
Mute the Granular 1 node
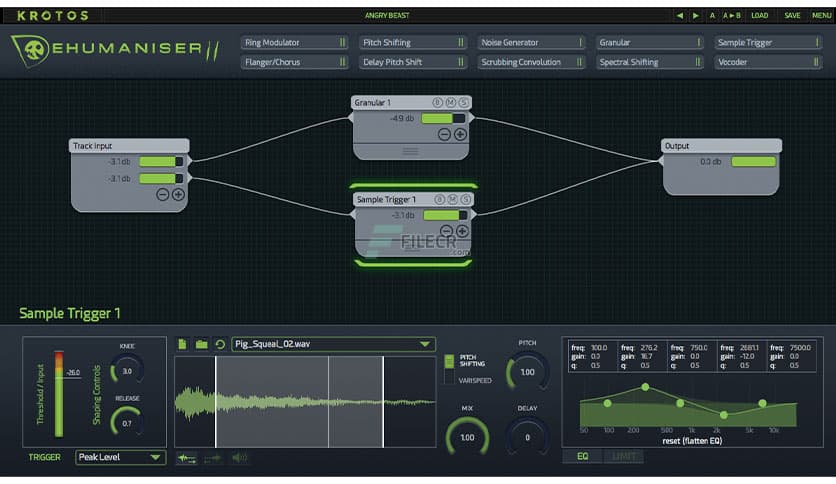(x=450, y=103)
